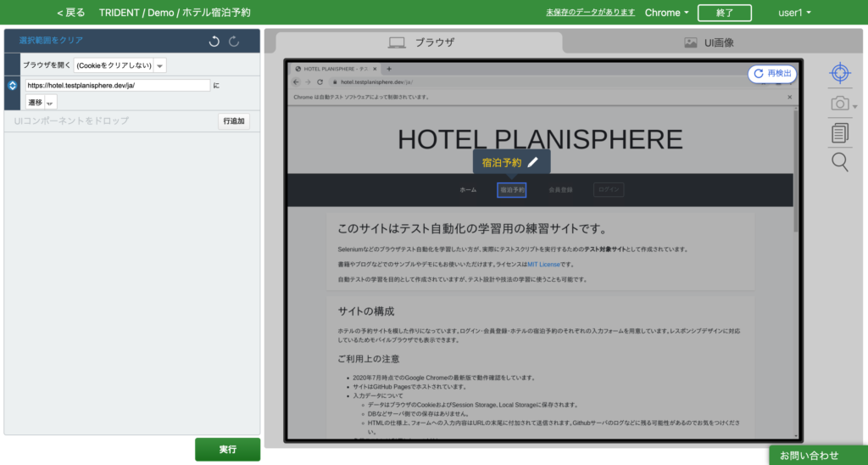Open the Chrome browser selector dropdown
The image size is (868, 465).
pyautogui.click(x=666, y=13)
